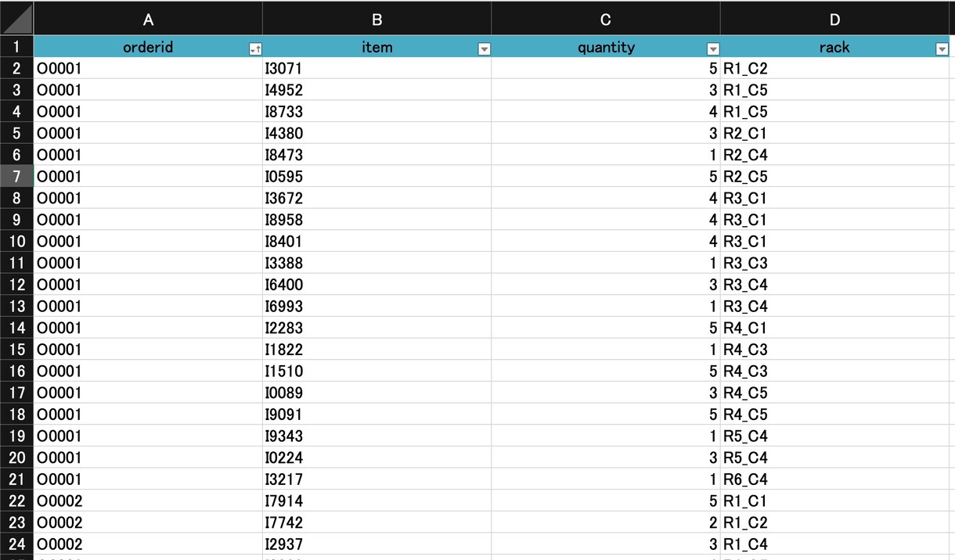Click the rack header cell

834,47
